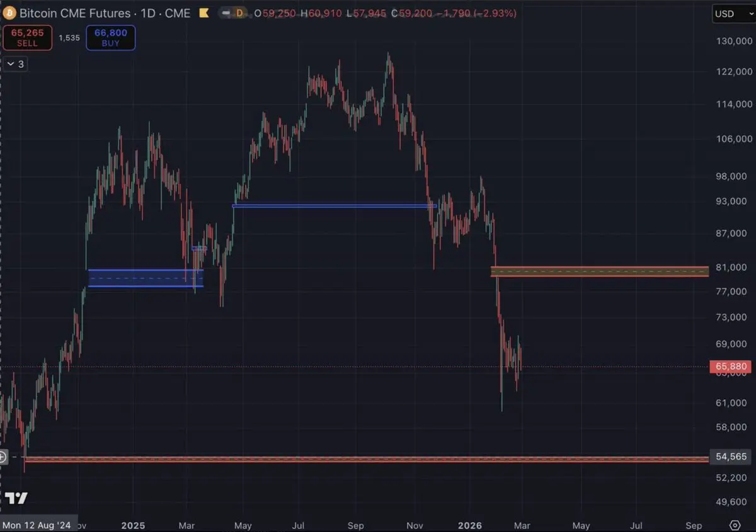This screenshot has width=756, height=532.
Task: Open chart settings gear icon
Action: pyautogui.click(x=735, y=525)
